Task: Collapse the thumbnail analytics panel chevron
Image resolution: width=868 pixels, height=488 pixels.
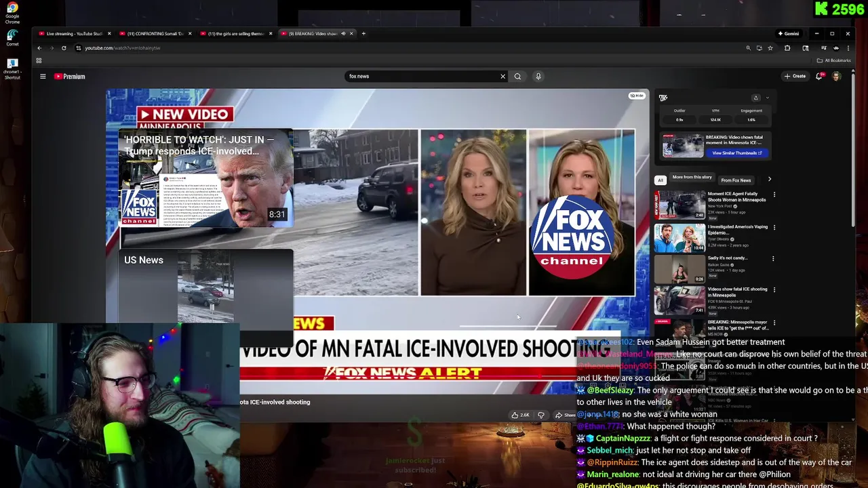Action: pos(767,98)
